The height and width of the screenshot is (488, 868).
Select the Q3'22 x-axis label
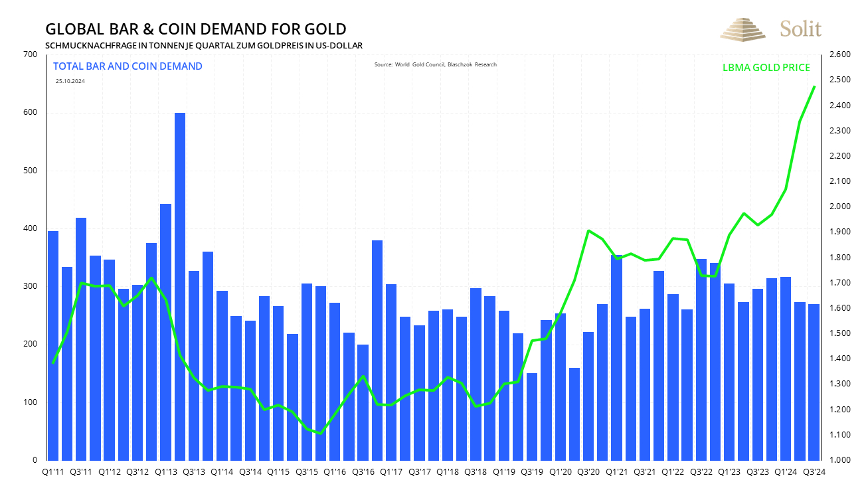point(702,471)
